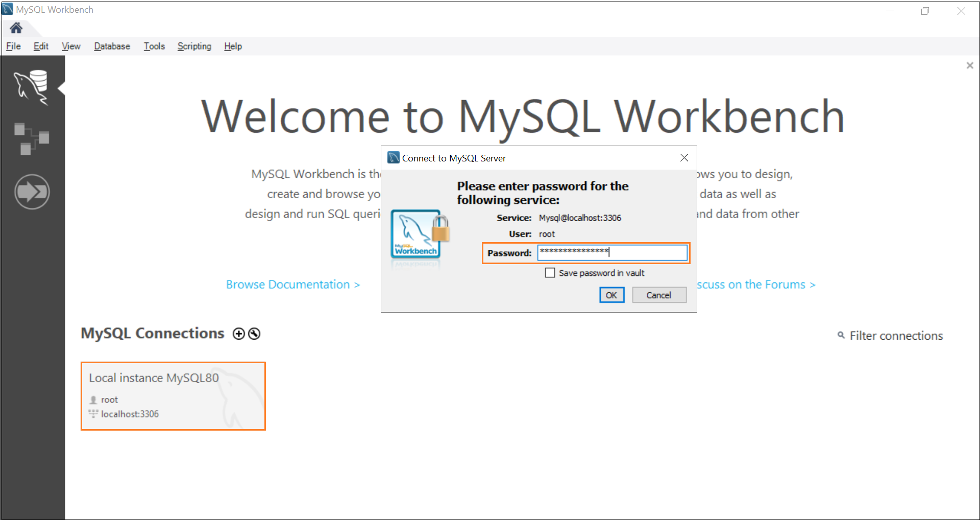980x520 pixels.
Task: Open the Models sidebar icon
Action: click(32, 138)
